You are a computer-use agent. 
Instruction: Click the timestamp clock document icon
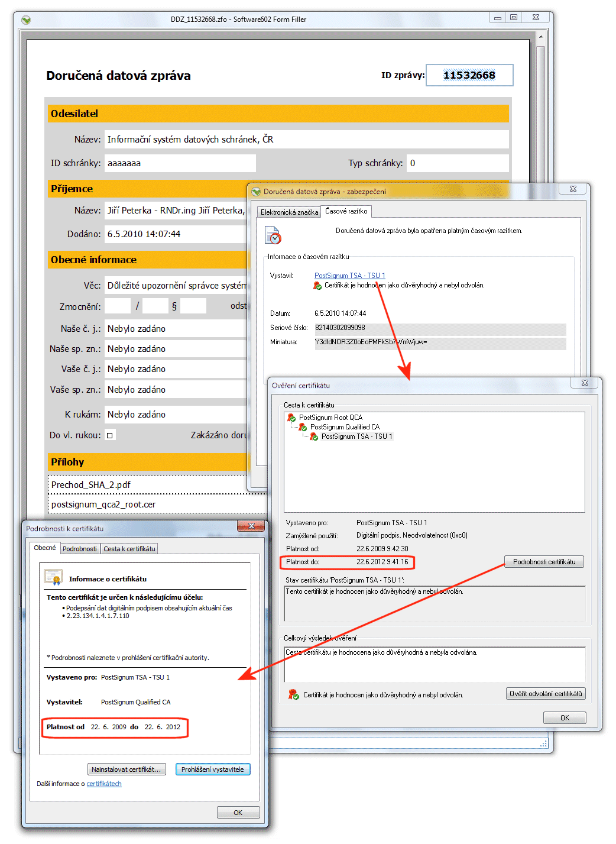[273, 235]
